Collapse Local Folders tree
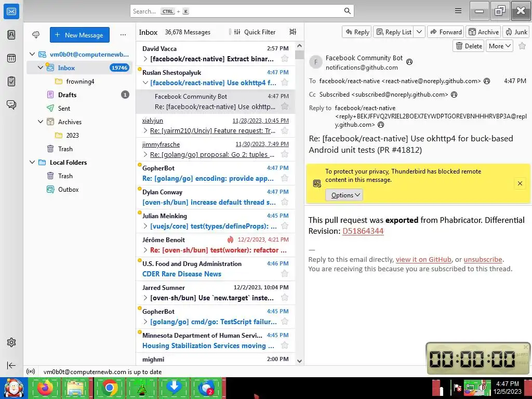The height and width of the screenshot is (399, 532). pyautogui.click(x=32, y=162)
